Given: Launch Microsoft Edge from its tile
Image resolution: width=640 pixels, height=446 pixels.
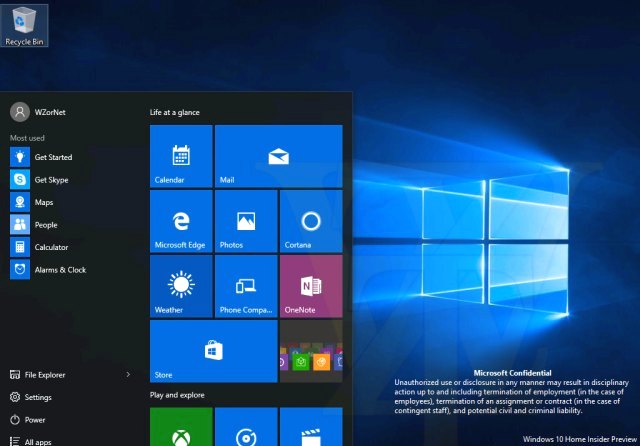Looking at the screenshot, I should (x=181, y=221).
